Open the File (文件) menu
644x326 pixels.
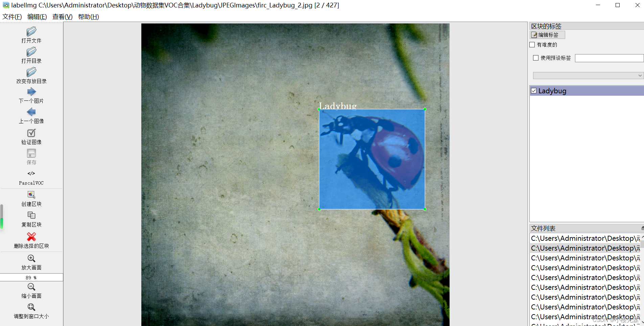click(12, 17)
